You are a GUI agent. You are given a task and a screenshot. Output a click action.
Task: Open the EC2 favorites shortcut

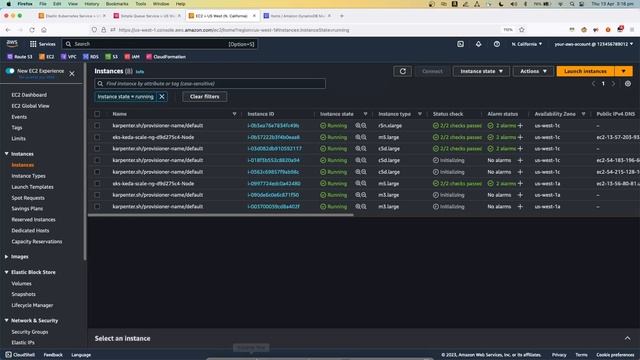tap(47, 57)
